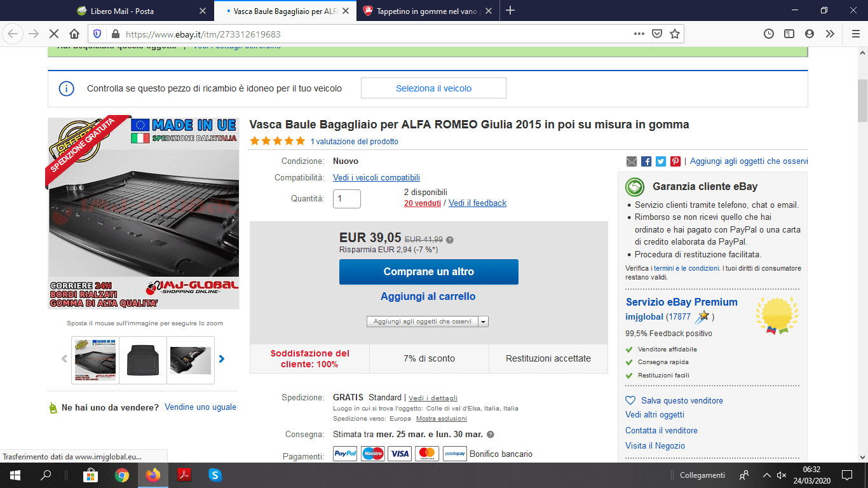Open Adobe Acrobat from taskbar
Viewport: 868px width, 488px height.
pyautogui.click(x=184, y=475)
